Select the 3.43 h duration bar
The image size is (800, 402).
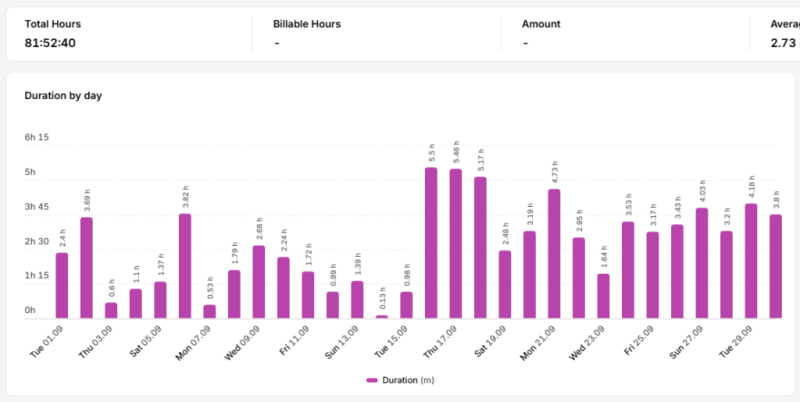point(677,272)
